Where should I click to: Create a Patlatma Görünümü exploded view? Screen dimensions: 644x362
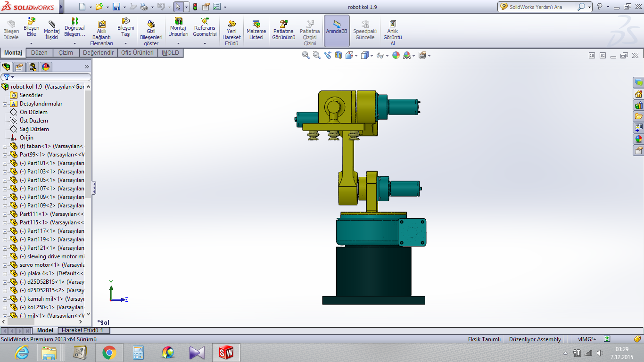(284, 30)
